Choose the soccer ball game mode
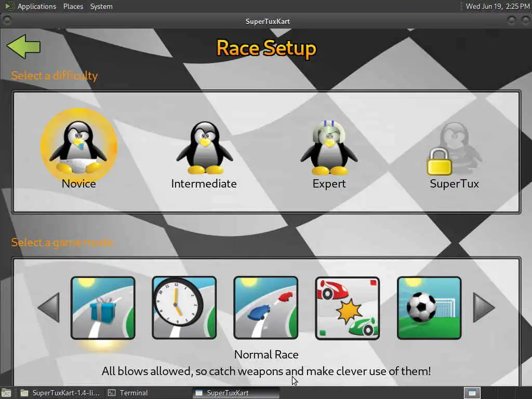This screenshot has width=532, height=399. (429, 308)
